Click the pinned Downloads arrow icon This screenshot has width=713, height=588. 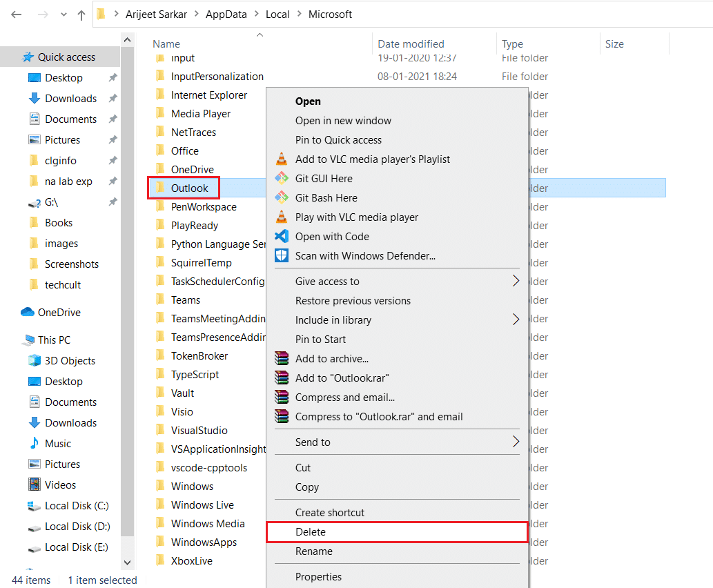[34, 98]
